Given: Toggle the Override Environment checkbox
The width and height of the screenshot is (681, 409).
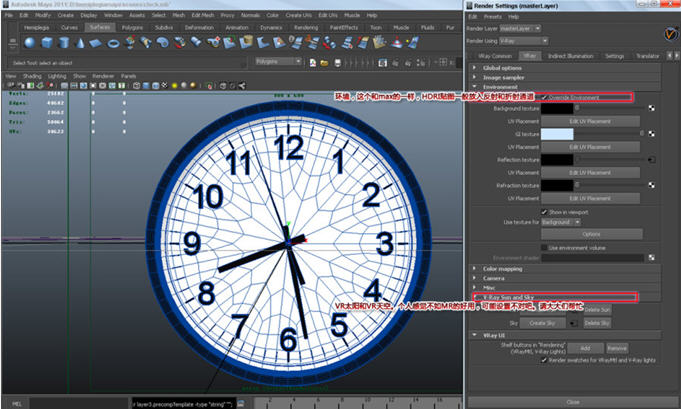Looking at the screenshot, I should click(544, 97).
